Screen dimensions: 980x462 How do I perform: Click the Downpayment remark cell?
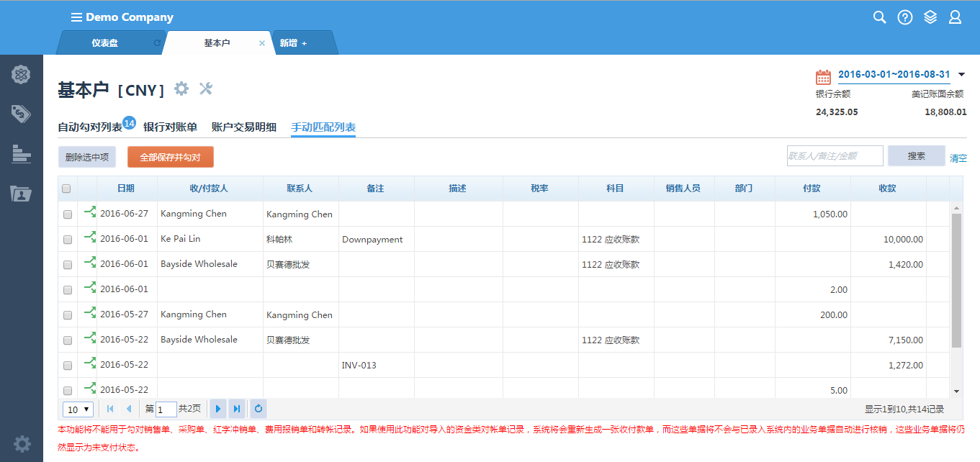click(x=376, y=240)
